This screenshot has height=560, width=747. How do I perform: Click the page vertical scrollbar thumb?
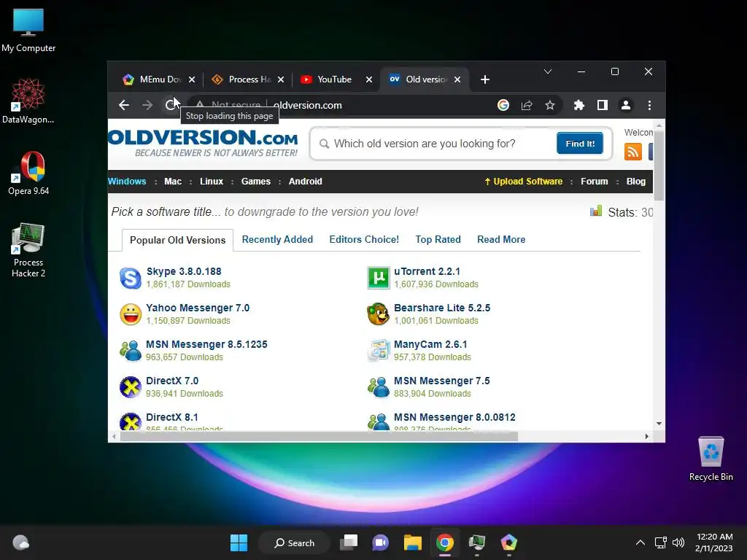point(659,166)
